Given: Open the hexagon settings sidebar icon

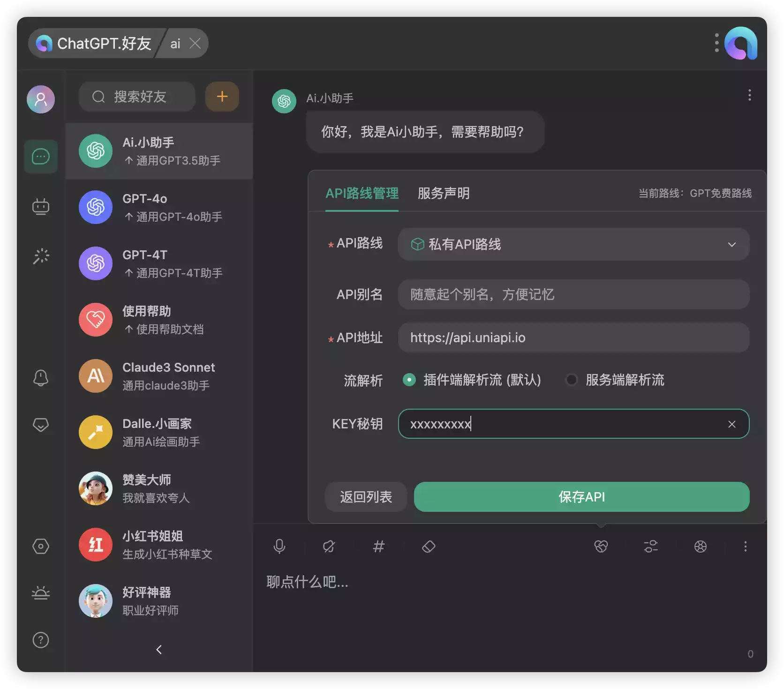Looking at the screenshot, I should [x=41, y=546].
